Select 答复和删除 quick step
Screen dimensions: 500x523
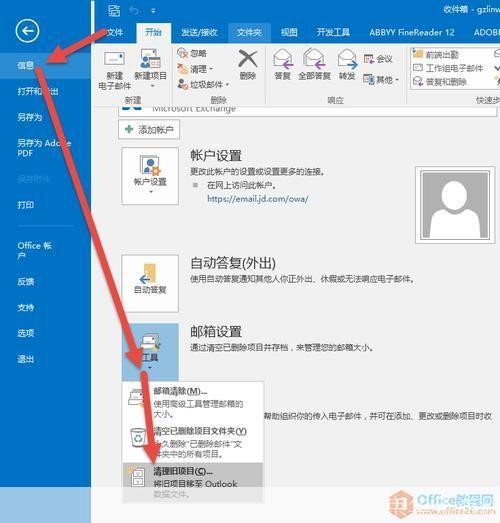click(440, 82)
